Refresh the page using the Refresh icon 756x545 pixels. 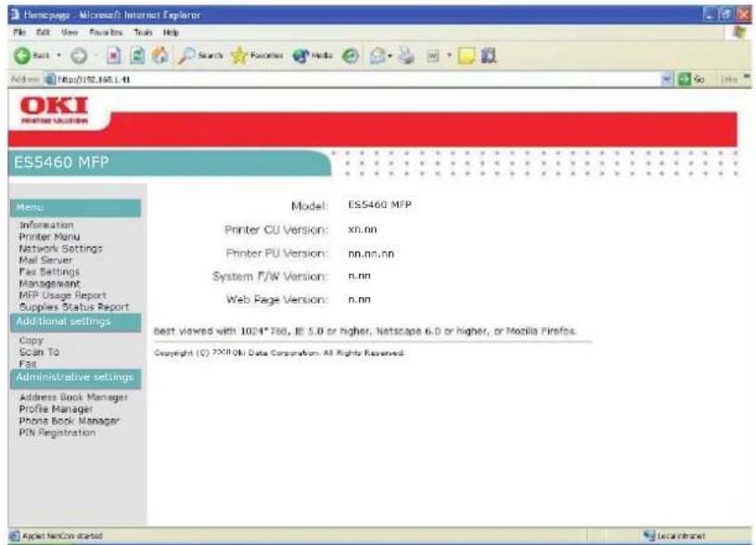coord(137,56)
